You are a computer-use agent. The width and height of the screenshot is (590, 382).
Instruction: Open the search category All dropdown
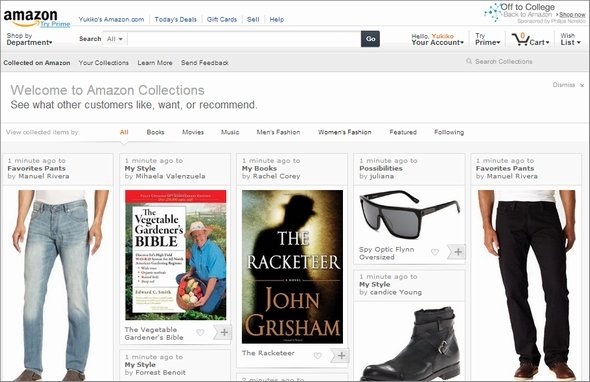point(115,39)
